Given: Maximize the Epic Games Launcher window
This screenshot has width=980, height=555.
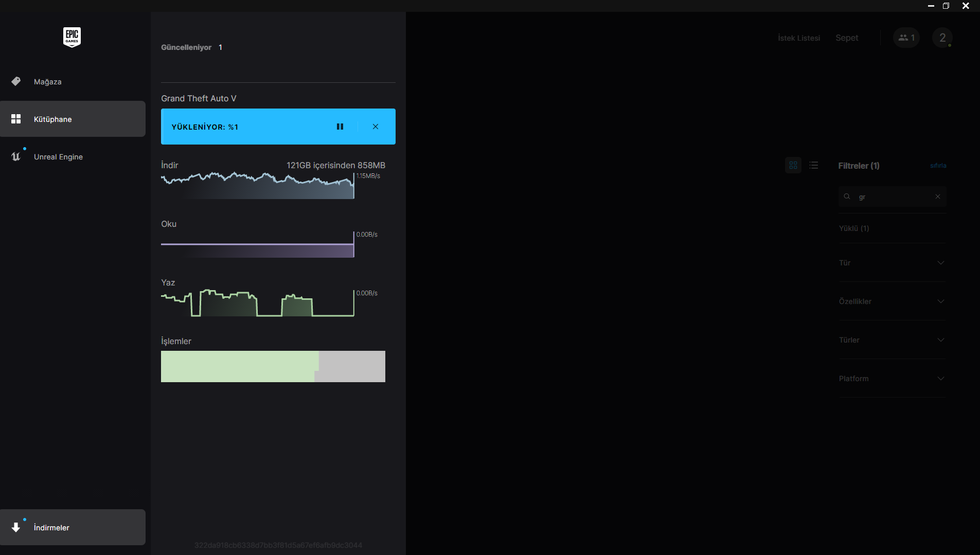Looking at the screenshot, I should [x=946, y=6].
